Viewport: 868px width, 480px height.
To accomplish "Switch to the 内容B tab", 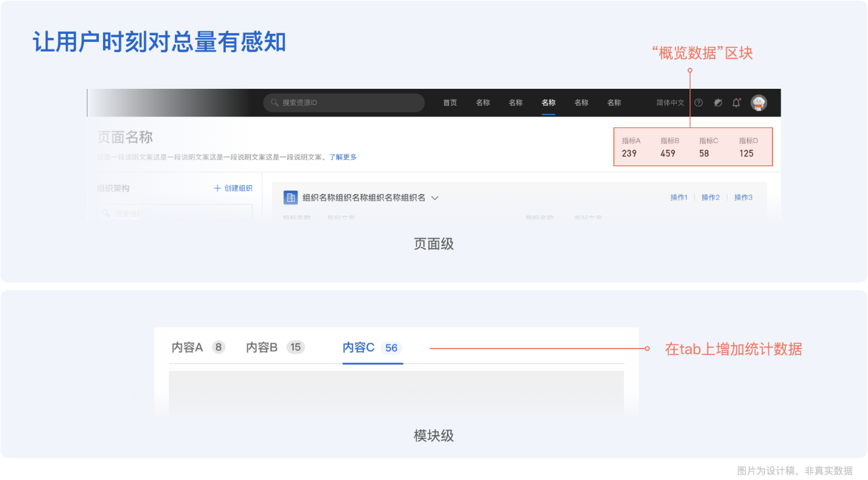I will tap(262, 348).
